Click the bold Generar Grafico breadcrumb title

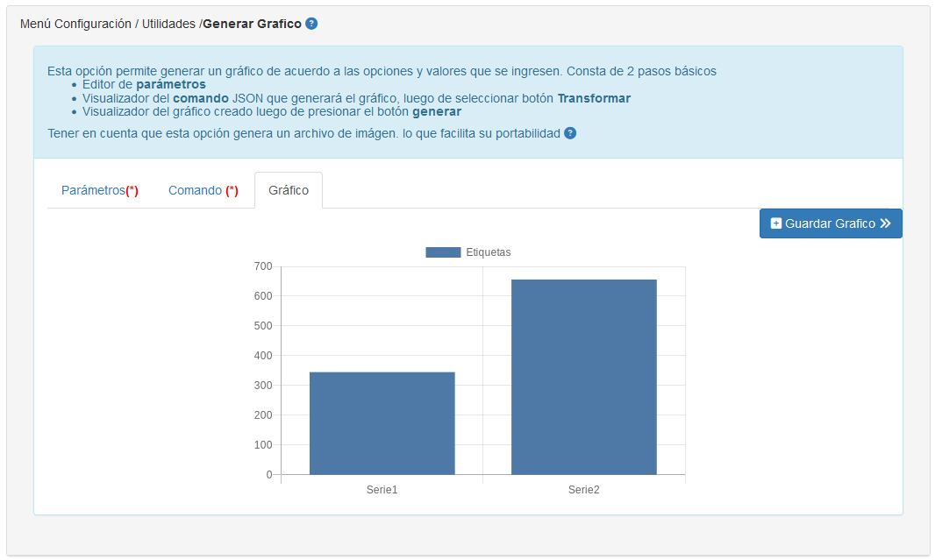click(x=252, y=24)
